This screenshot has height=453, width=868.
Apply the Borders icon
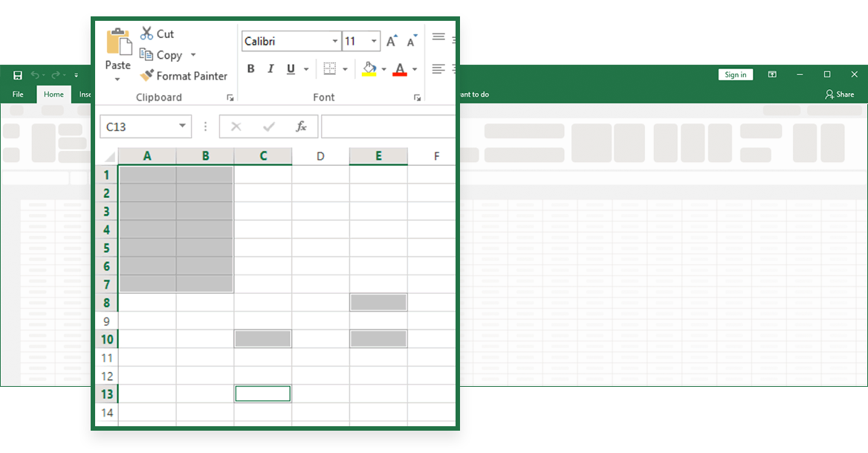pyautogui.click(x=329, y=69)
